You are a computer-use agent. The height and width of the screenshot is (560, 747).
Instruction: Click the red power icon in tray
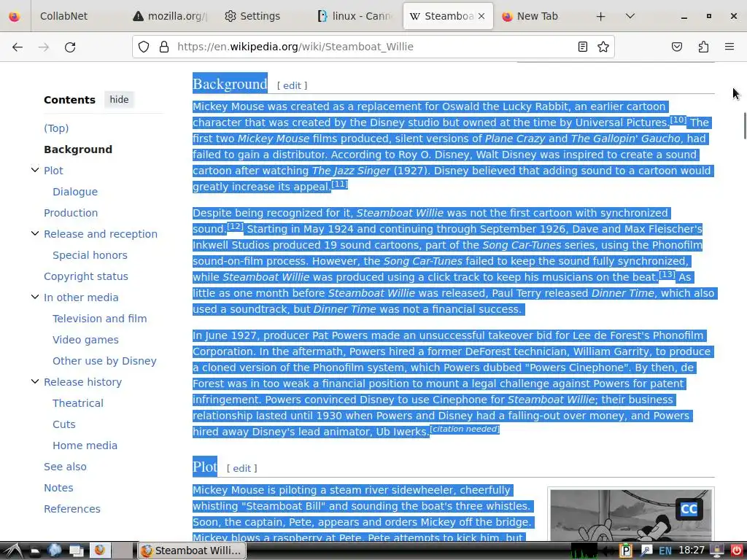click(x=736, y=551)
